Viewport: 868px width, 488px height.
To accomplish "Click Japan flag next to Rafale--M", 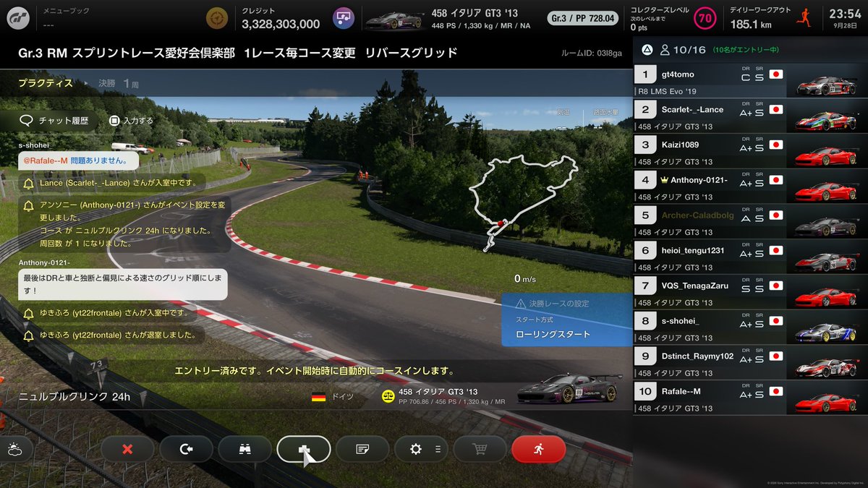I will [777, 391].
